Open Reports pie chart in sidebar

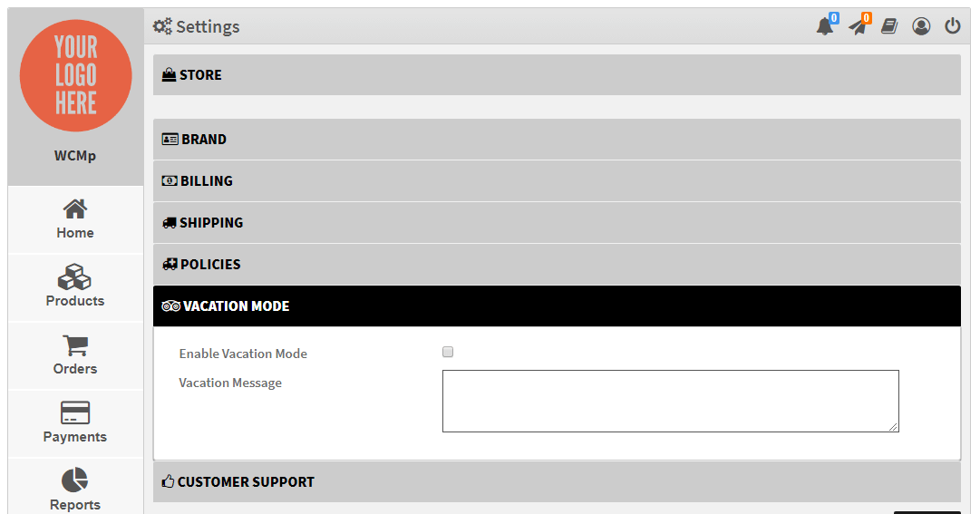click(75, 490)
